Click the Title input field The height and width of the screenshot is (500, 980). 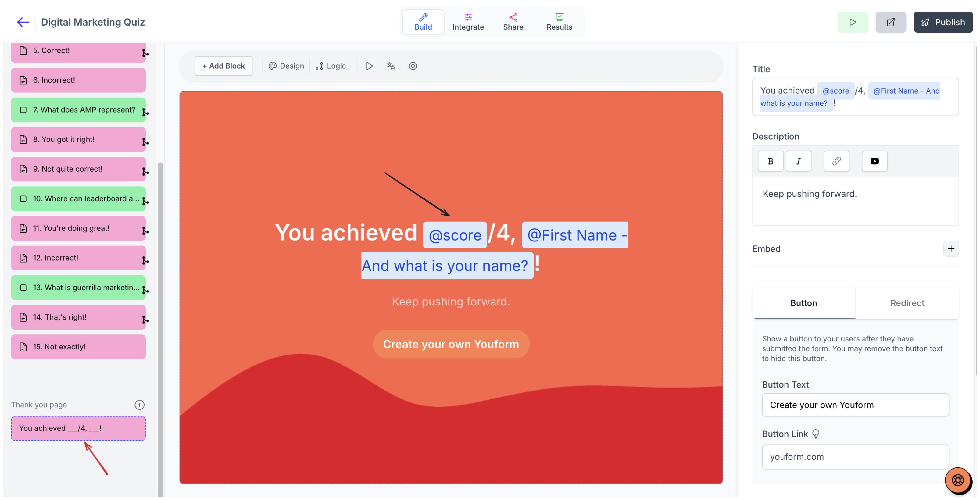click(855, 97)
